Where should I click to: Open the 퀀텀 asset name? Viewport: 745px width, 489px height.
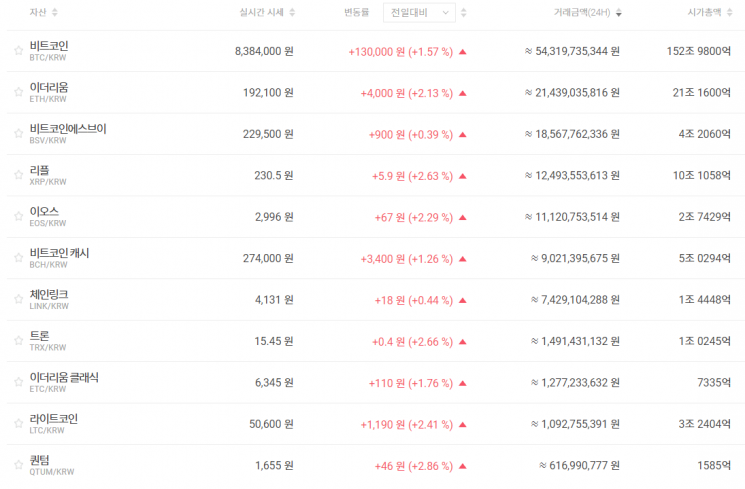[x=39, y=460]
